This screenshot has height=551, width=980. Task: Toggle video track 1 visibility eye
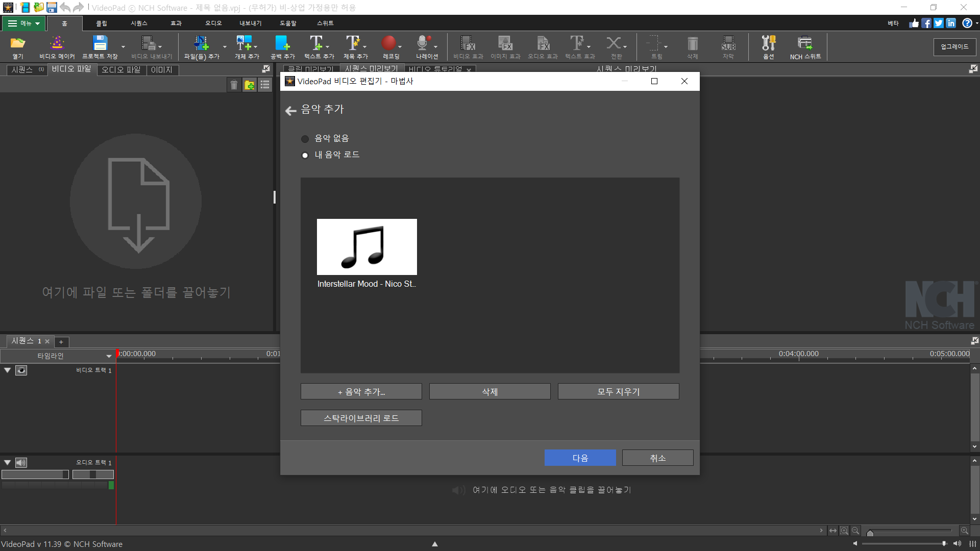click(x=21, y=370)
